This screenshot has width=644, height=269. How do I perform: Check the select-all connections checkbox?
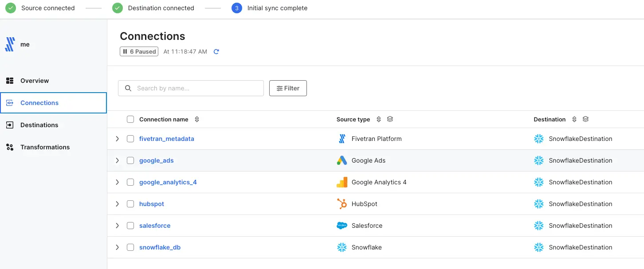pyautogui.click(x=130, y=119)
